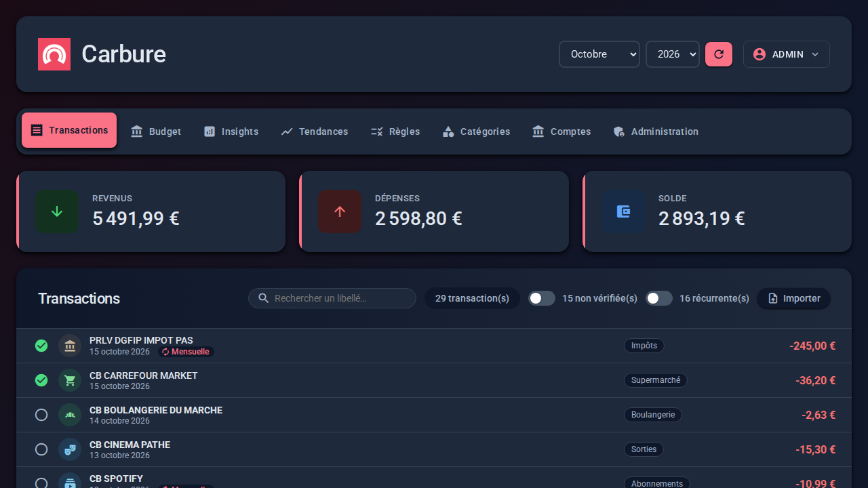Select the Transactions tab
The width and height of the screenshot is (868, 488).
click(x=69, y=130)
